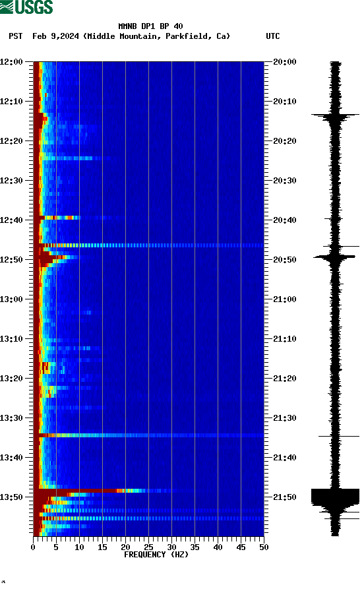Click the 30 Hz frequency axis label

click(171, 547)
